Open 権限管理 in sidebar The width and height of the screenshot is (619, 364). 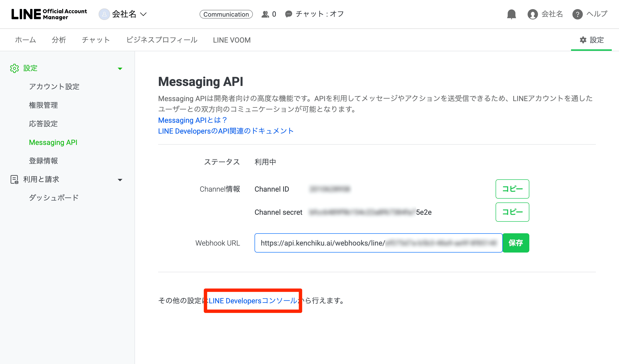coord(43,105)
